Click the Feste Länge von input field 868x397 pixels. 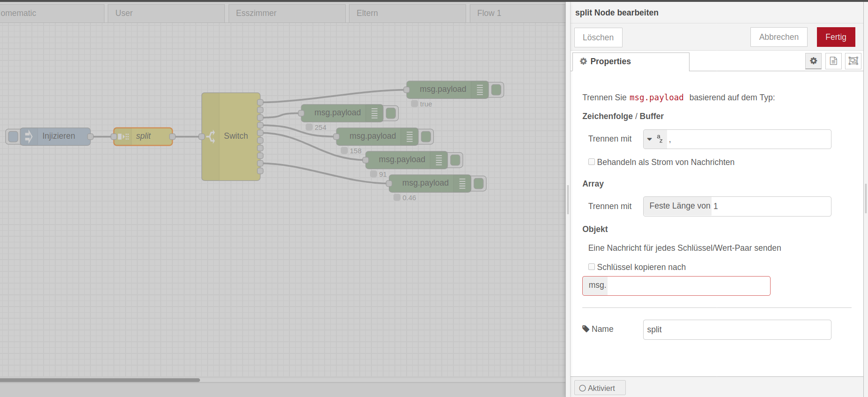pos(771,206)
